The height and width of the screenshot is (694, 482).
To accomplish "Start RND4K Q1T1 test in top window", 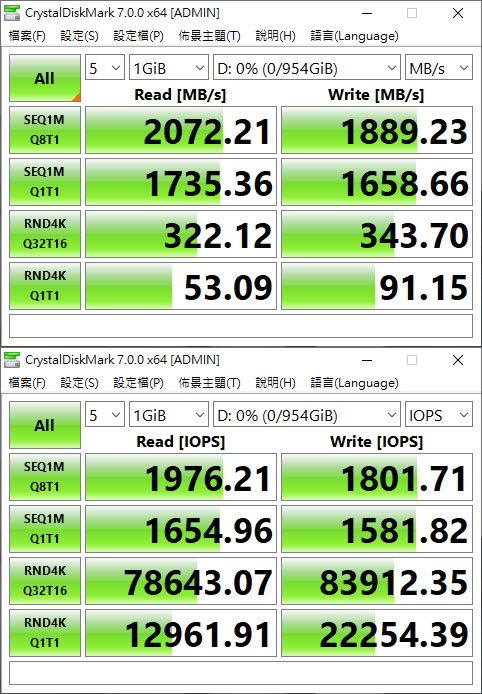I will (45, 286).
